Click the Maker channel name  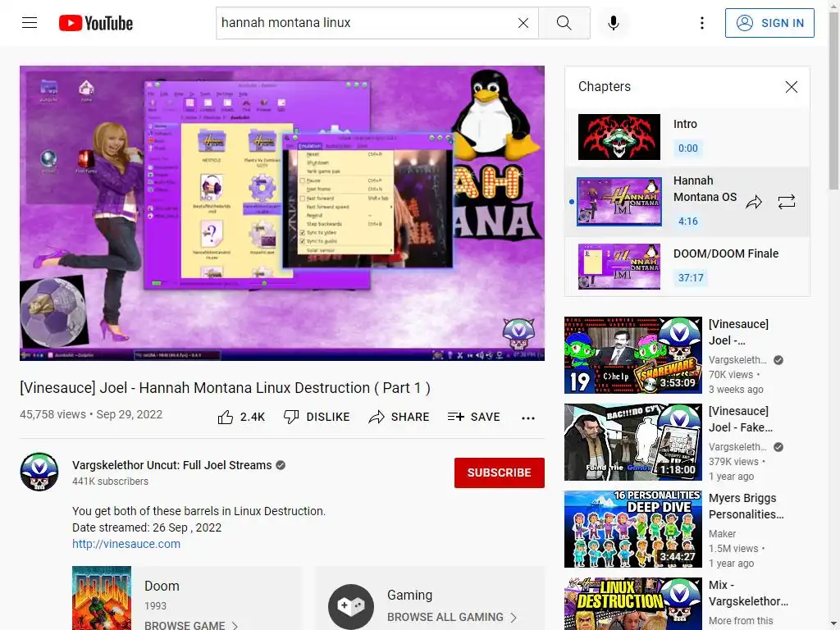click(722, 533)
